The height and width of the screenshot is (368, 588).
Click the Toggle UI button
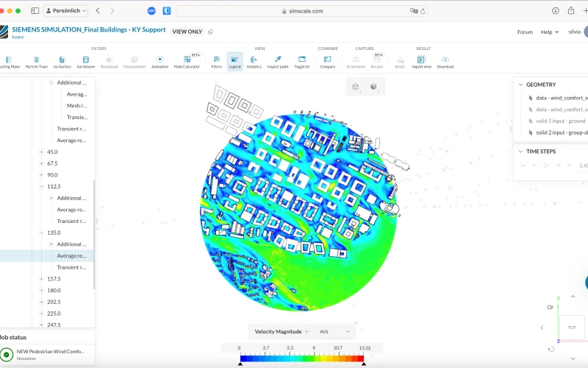click(x=302, y=62)
